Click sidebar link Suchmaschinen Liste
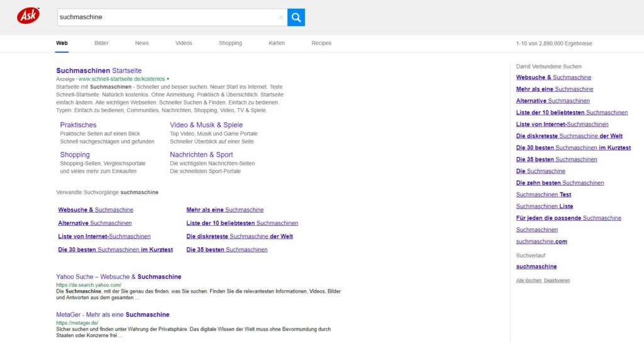The image size is (644, 343). (545, 206)
